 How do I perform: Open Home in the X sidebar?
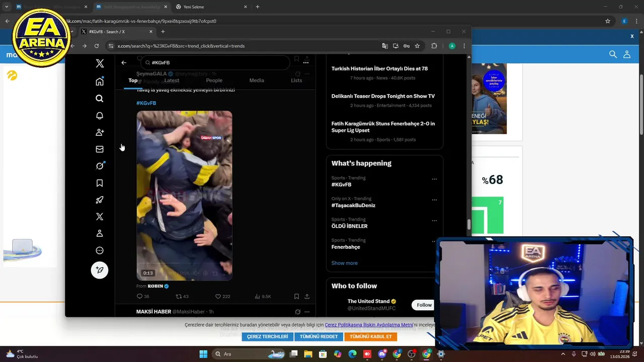pos(100,81)
